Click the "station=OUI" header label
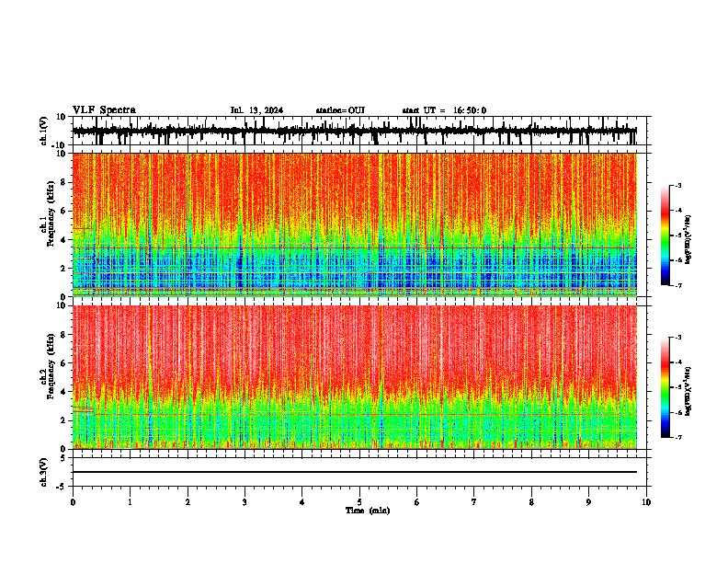 (340, 110)
